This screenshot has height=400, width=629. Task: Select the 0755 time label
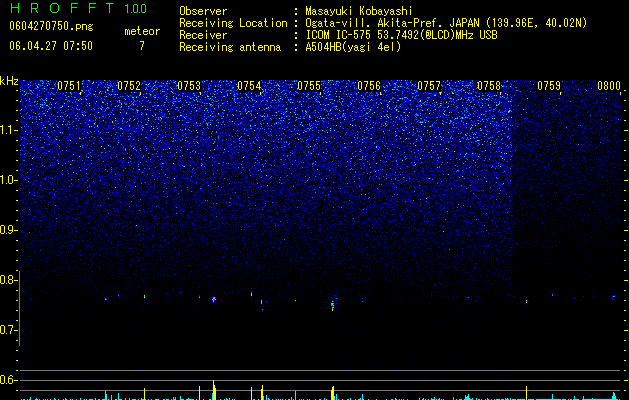click(x=309, y=86)
